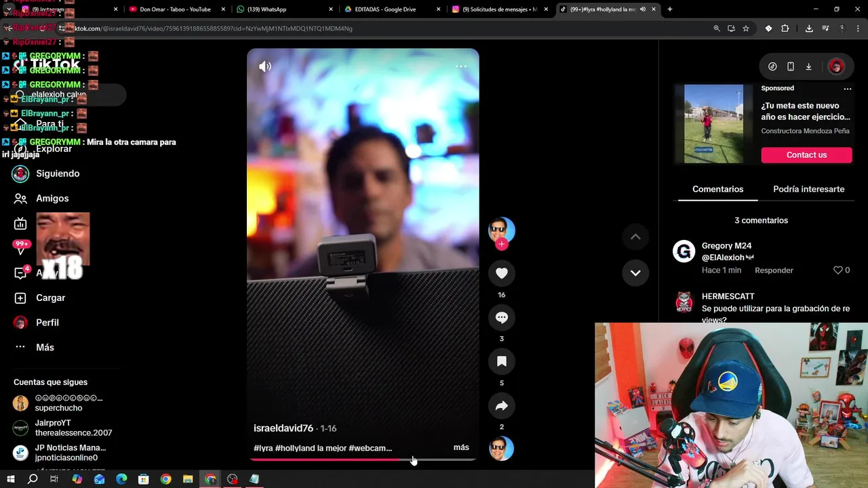
Task: Click the install app icon in address bar
Action: click(x=731, y=28)
